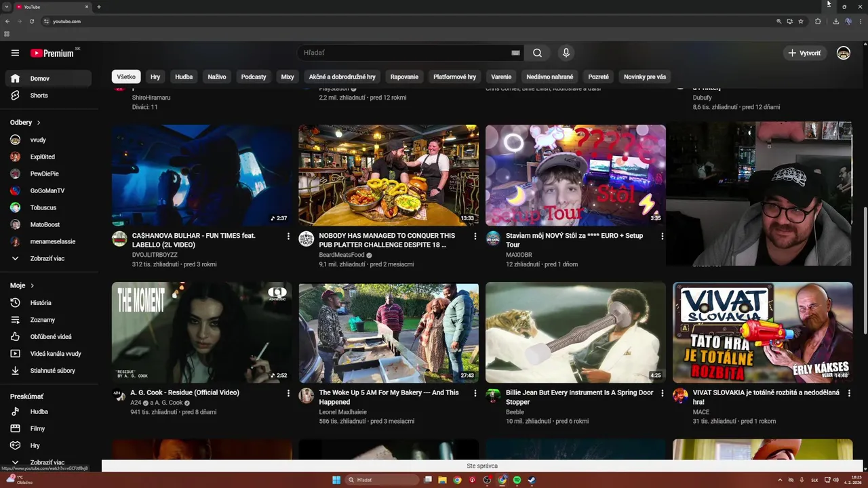Image resolution: width=868 pixels, height=488 pixels.
Task: Select the Hry filter chip
Action: pyautogui.click(x=155, y=77)
